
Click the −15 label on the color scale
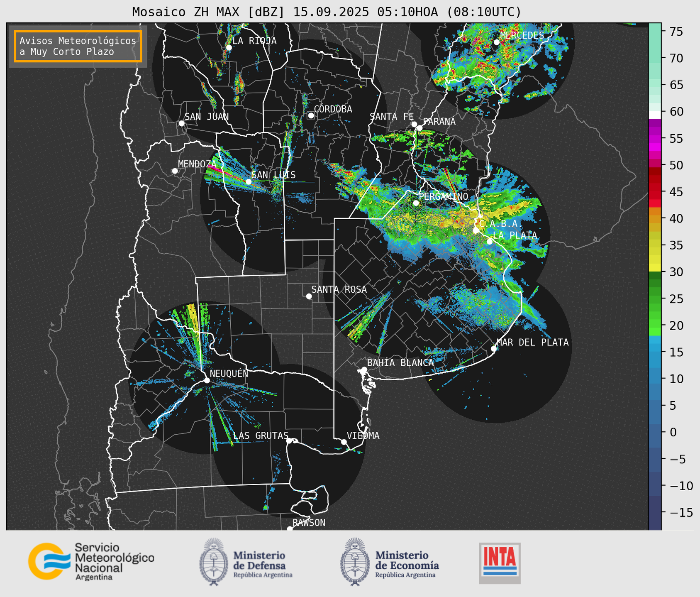(681, 513)
